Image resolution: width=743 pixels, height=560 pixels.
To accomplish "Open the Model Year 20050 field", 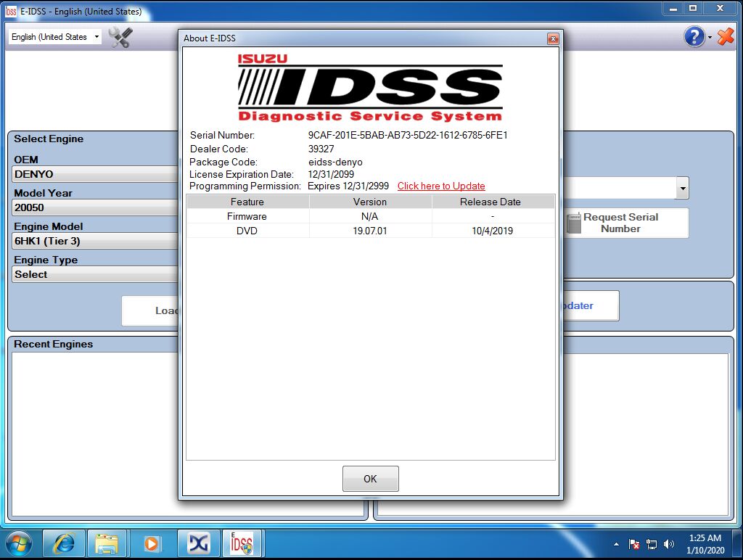I will tap(95, 207).
